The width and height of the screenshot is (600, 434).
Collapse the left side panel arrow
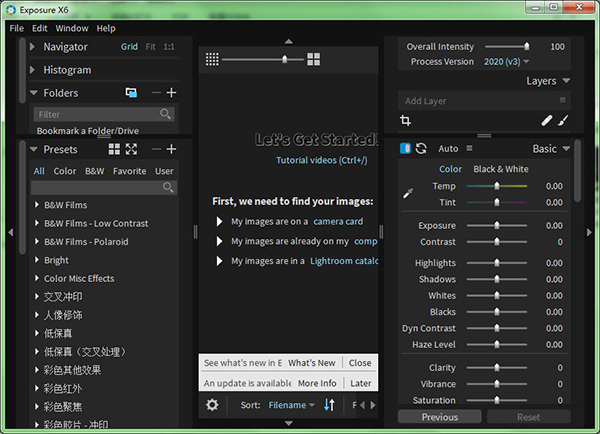click(x=11, y=232)
